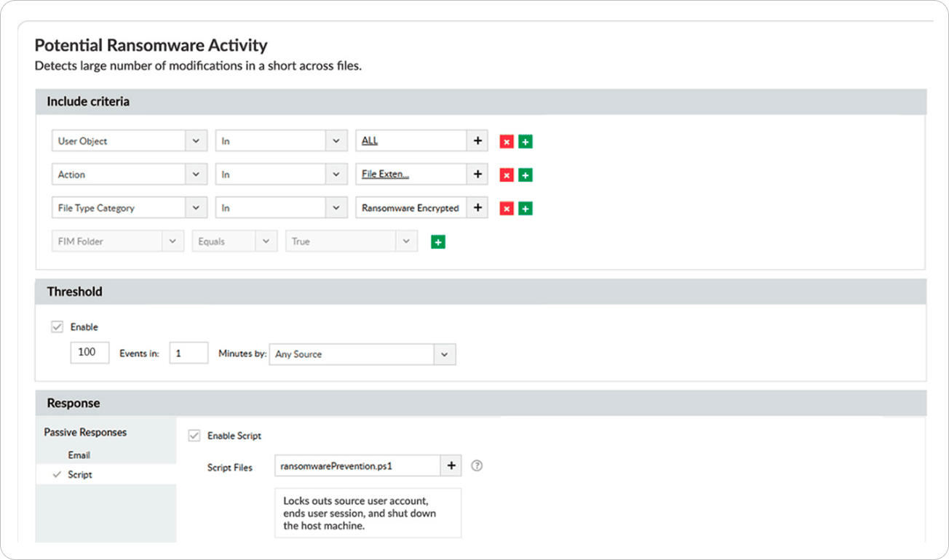The height and width of the screenshot is (560, 949).
Task: Select Email under Passive Responses
Action: pos(79,455)
